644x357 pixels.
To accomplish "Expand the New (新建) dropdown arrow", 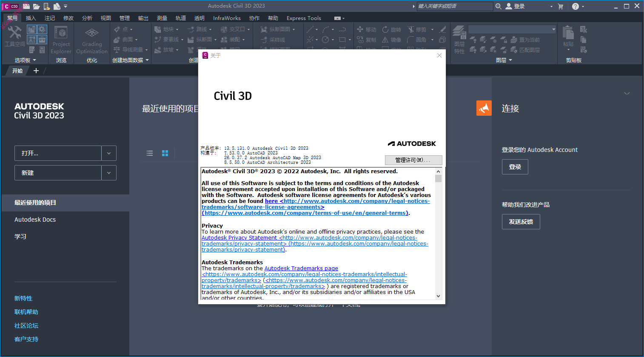I will click(109, 173).
